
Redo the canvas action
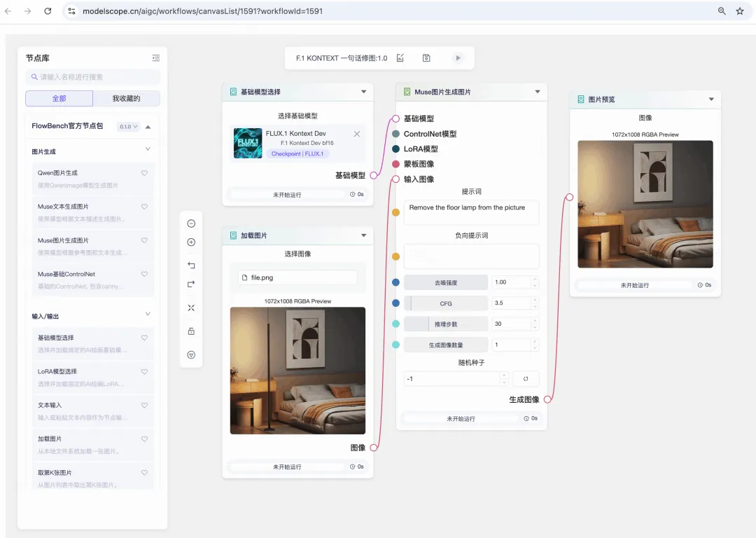click(x=191, y=284)
